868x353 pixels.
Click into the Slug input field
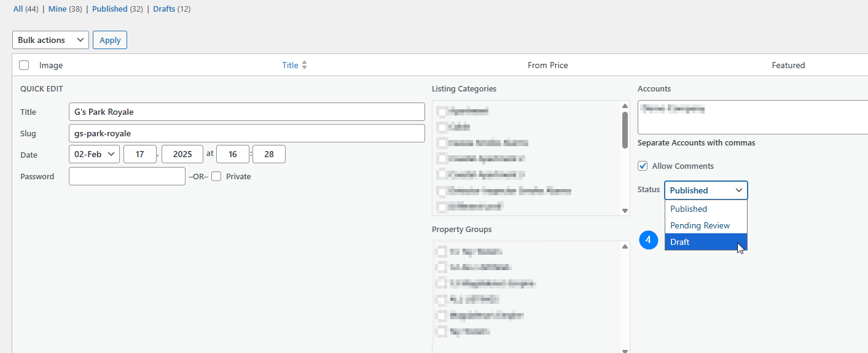click(x=246, y=133)
